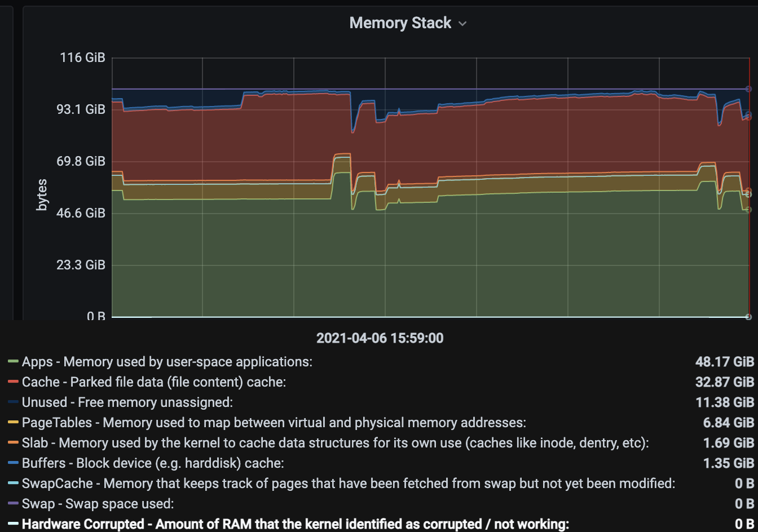
Task: Click the 116 GiB y-axis label
Action: [x=82, y=57]
